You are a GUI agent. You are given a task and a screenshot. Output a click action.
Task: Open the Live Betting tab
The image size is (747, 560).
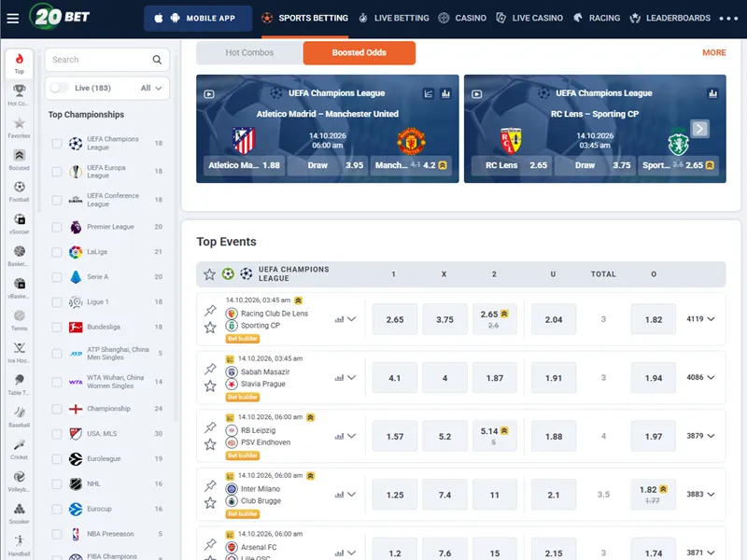tap(393, 18)
